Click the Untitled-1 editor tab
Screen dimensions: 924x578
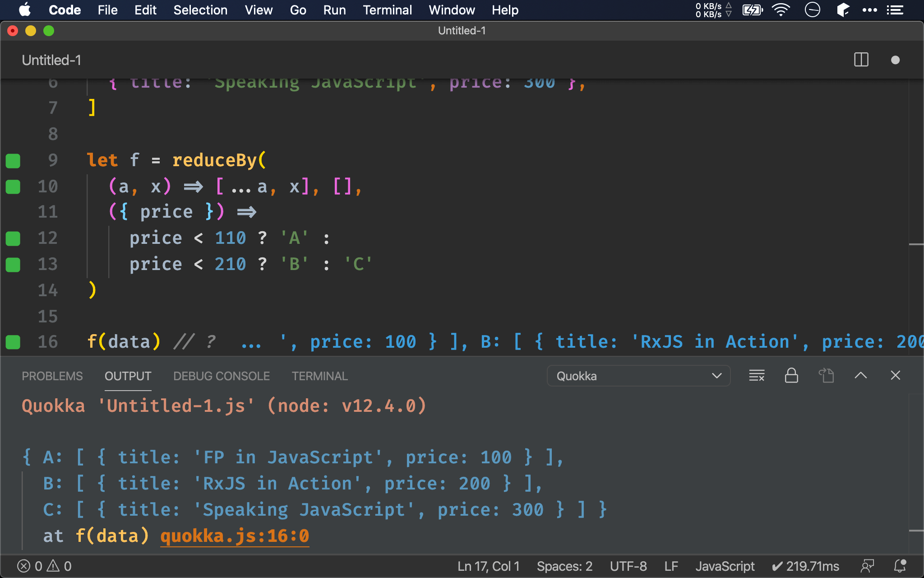point(51,60)
